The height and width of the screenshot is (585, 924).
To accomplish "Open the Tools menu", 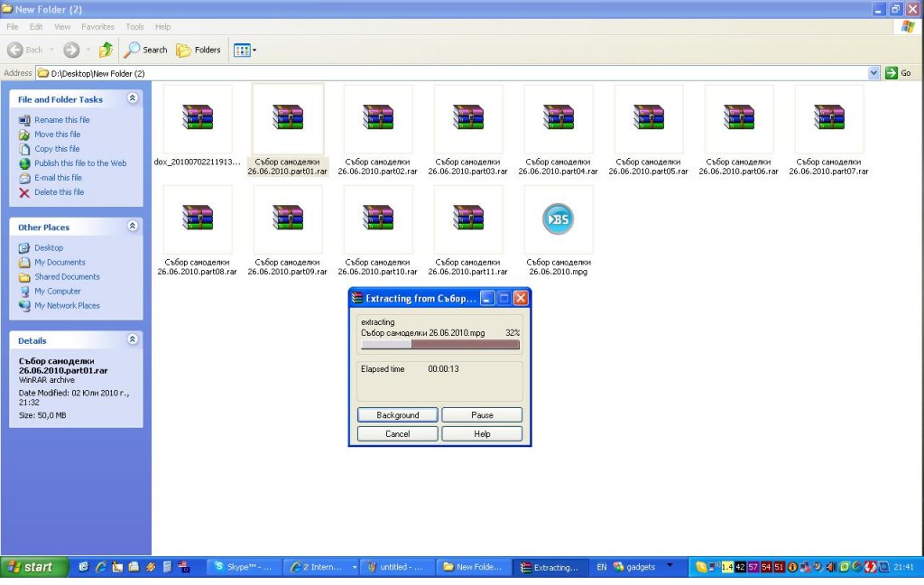I will tap(134, 27).
